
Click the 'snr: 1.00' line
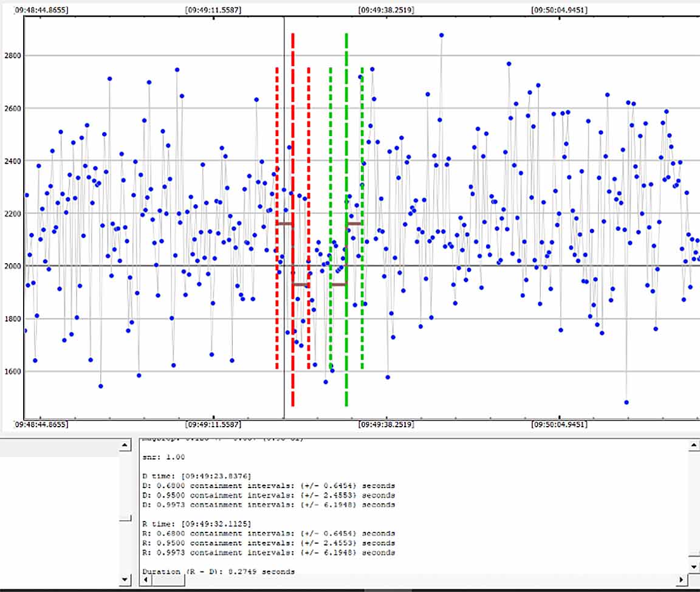point(163,457)
